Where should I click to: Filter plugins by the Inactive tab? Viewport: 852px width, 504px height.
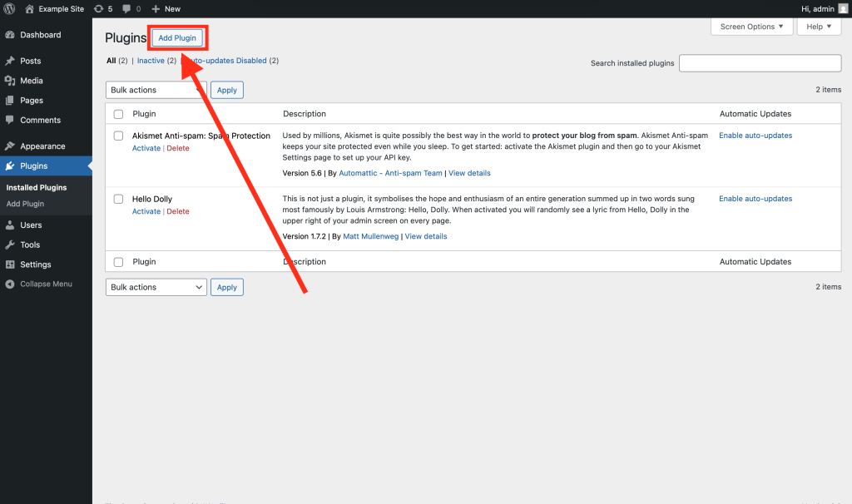pos(151,61)
